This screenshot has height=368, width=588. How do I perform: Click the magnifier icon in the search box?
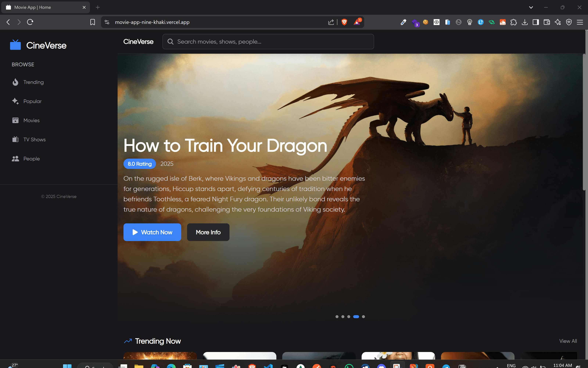click(x=171, y=42)
